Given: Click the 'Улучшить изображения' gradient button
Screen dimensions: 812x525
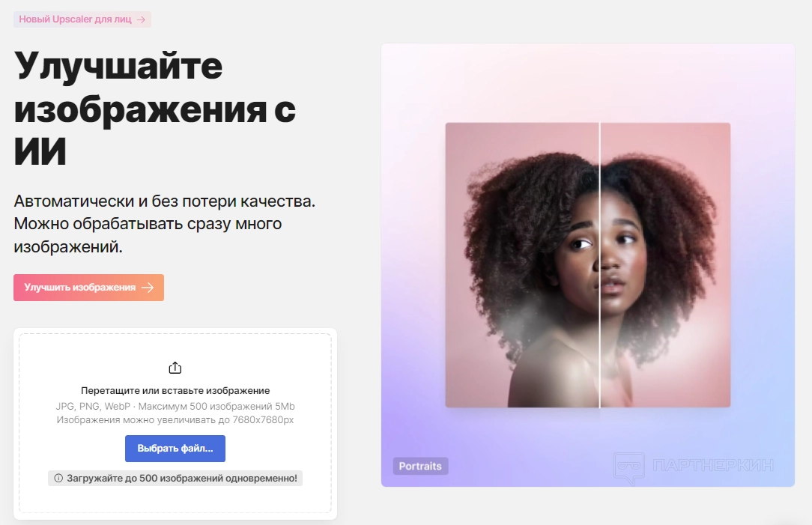Looking at the screenshot, I should (88, 288).
